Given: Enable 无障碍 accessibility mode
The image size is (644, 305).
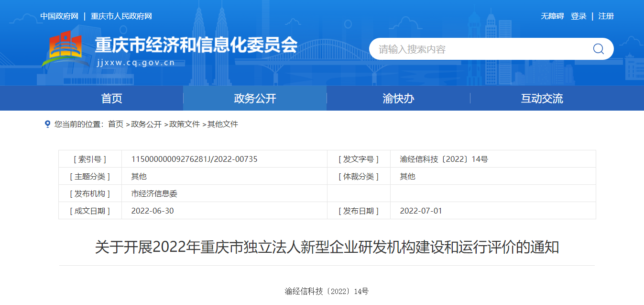Looking at the screenshot, I should pos(552,16).
